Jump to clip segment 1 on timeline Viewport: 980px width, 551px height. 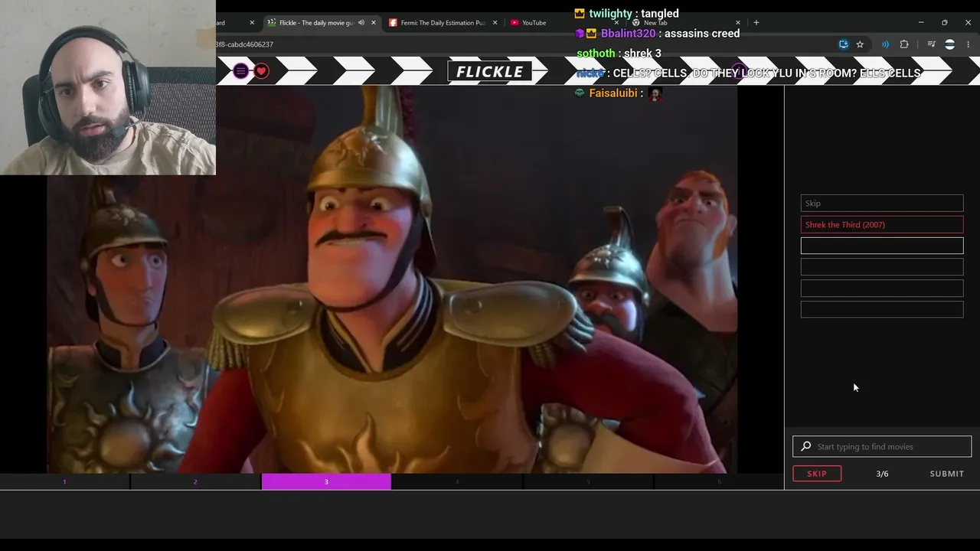64,482
